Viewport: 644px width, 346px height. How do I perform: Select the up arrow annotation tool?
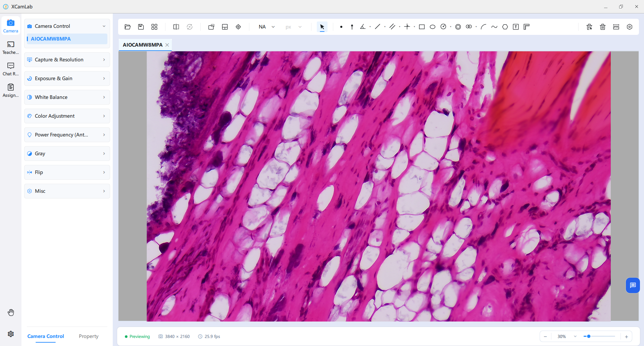pos(352,27)
